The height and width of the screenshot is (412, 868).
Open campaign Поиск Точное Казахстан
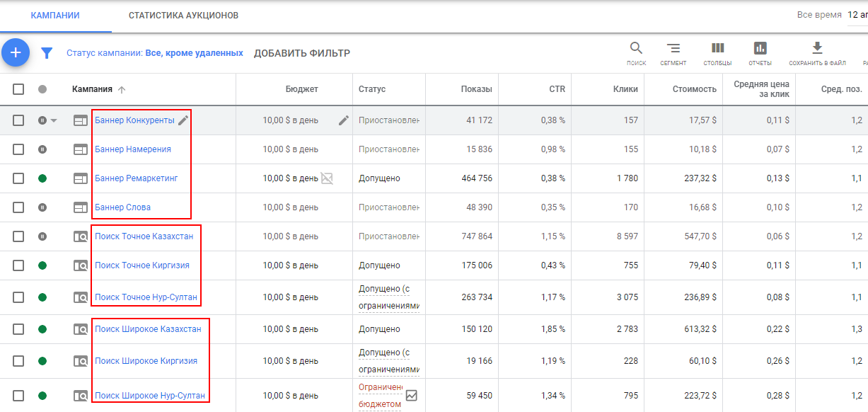pos(144,236)
